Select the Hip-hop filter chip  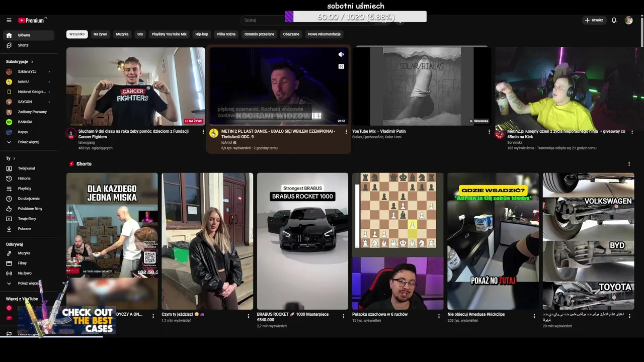pyautogui.click(x=202, y=34)
